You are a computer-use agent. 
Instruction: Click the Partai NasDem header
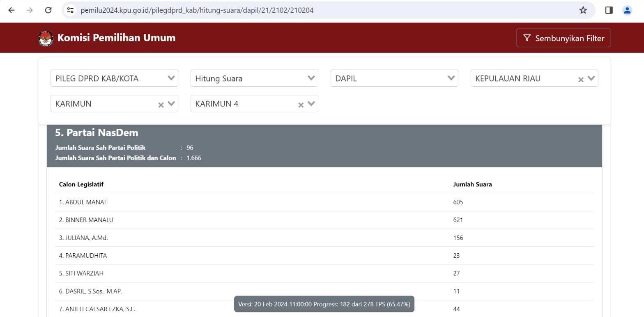click(x=97, y=133)
